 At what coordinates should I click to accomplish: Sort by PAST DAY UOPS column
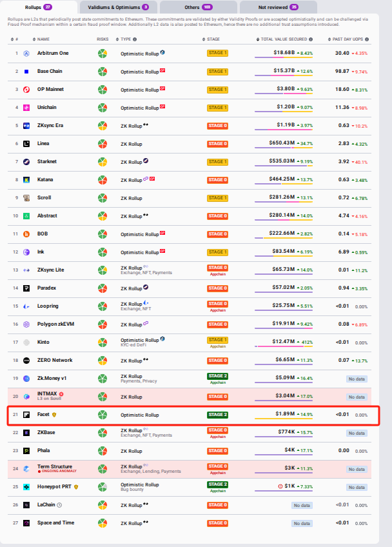click(346, 39)
